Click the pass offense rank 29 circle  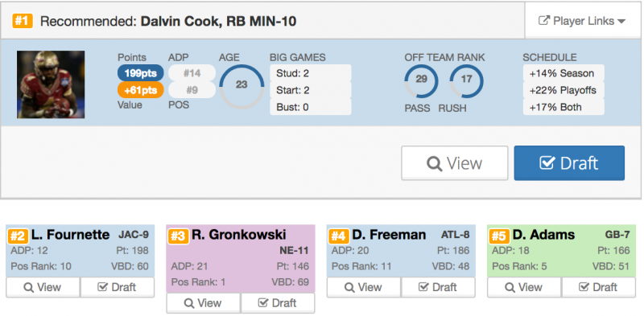[x=421, y=81]
